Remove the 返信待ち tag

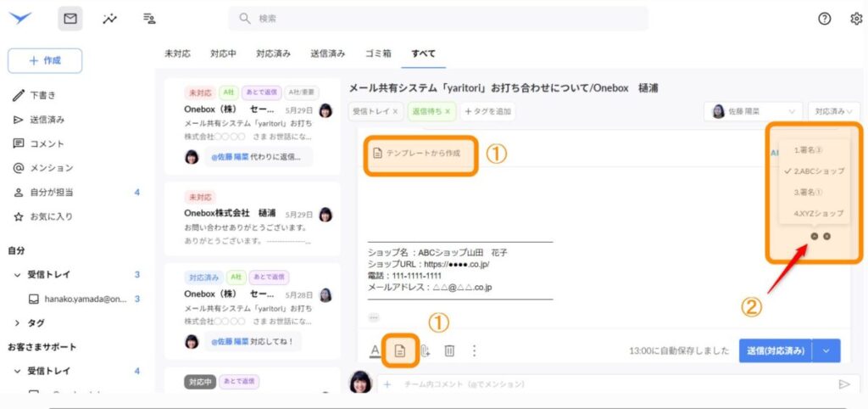[448, 111]
